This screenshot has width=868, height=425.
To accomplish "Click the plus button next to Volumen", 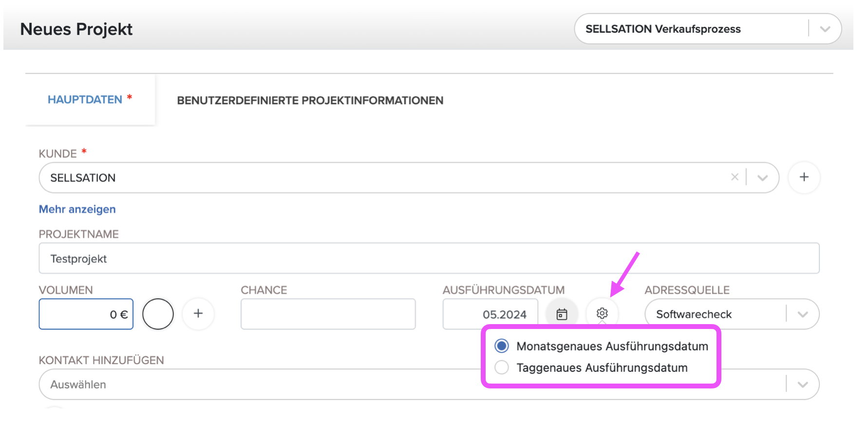I will (198, 314).
